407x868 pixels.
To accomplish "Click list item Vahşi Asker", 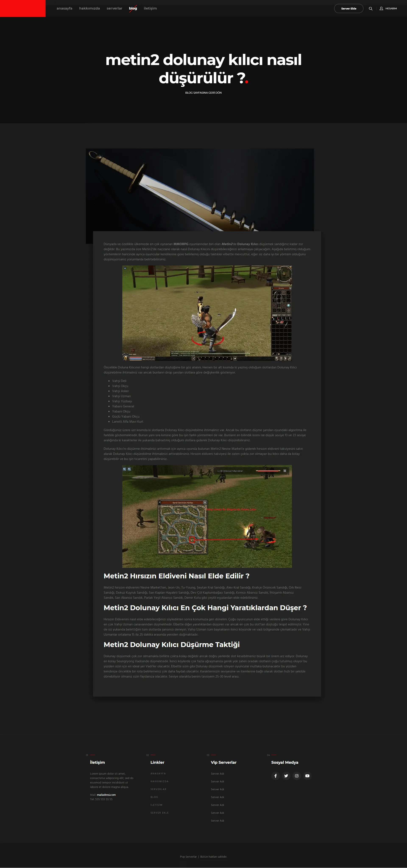I will pyautogui.click(x=120, y=391).
